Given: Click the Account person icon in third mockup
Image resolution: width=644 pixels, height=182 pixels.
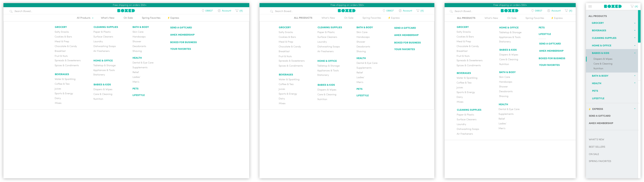Looking at the screenshot, I should coord(549,11).
